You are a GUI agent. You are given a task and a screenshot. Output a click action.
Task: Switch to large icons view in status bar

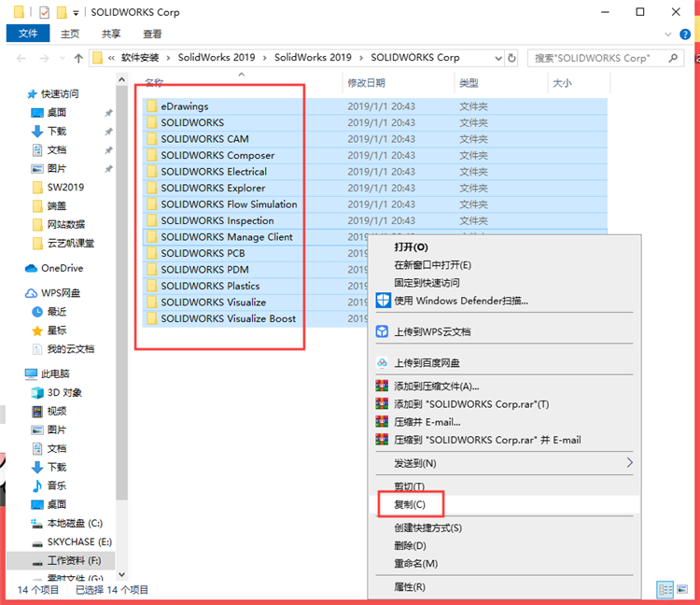coord(682,590)
